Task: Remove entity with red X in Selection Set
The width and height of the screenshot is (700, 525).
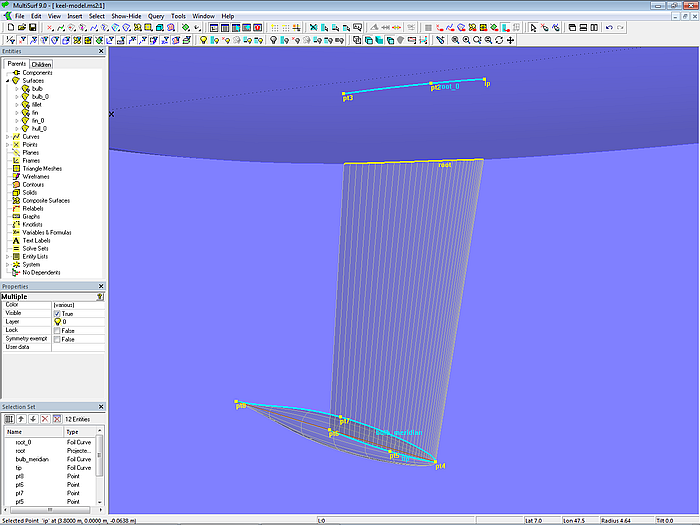Action: click(x=43, y=418)
